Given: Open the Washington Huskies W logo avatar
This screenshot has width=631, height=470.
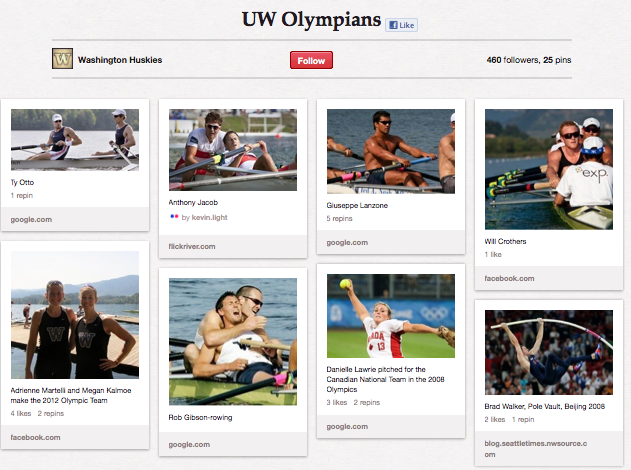Looking at the screenshot, I should point(62,58).
